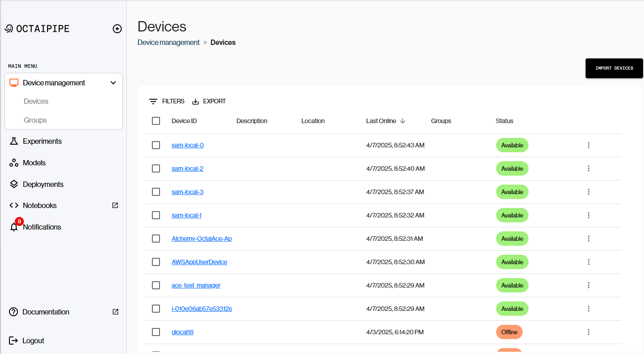This screenshot has height=354, width=644.
Task: Select the checkbox for sam-local-0
Action: pos(156,145)
